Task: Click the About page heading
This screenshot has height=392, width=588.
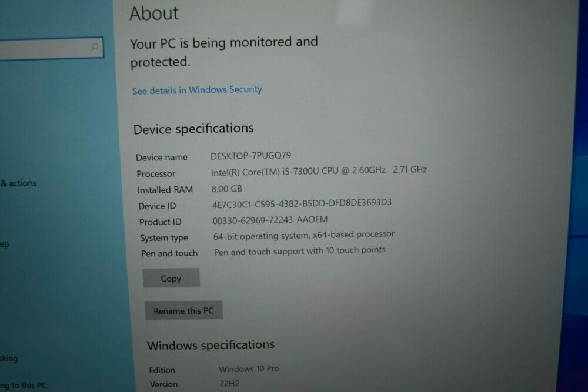Action: [153, 13]
